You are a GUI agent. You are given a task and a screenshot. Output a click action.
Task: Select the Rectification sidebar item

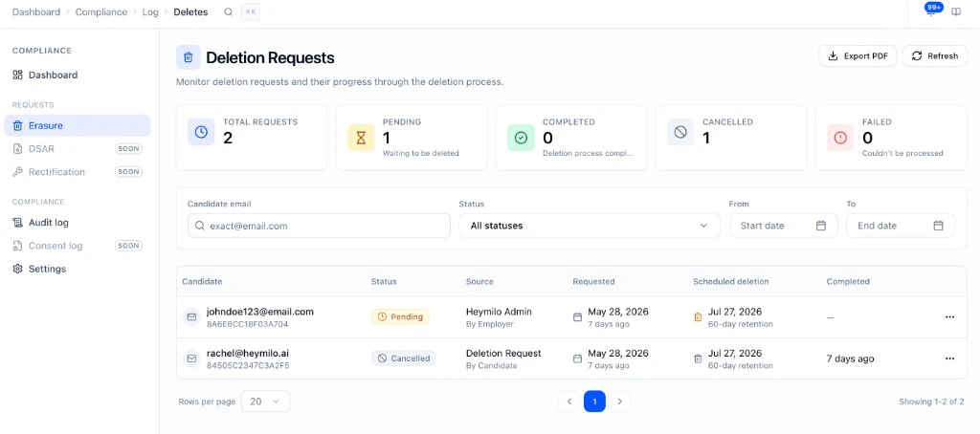pyautogui.click(x=77, y=172)
